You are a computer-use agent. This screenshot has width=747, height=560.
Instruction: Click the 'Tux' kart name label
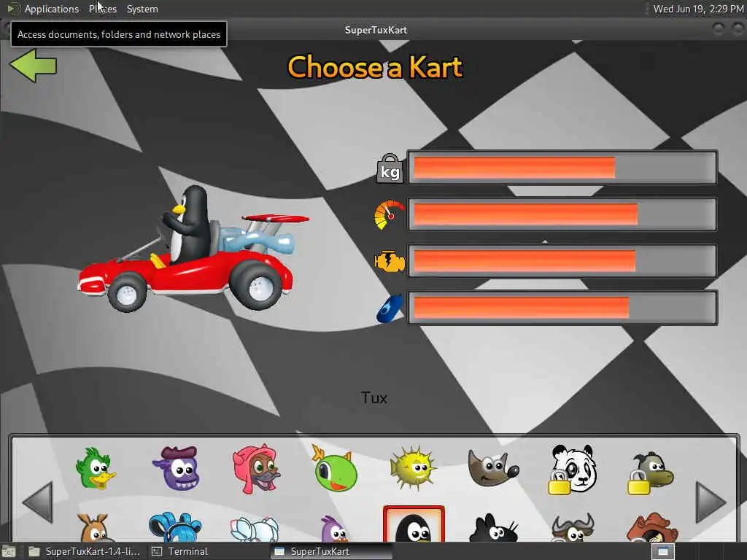pyautogui.click(x=374, y=397)
